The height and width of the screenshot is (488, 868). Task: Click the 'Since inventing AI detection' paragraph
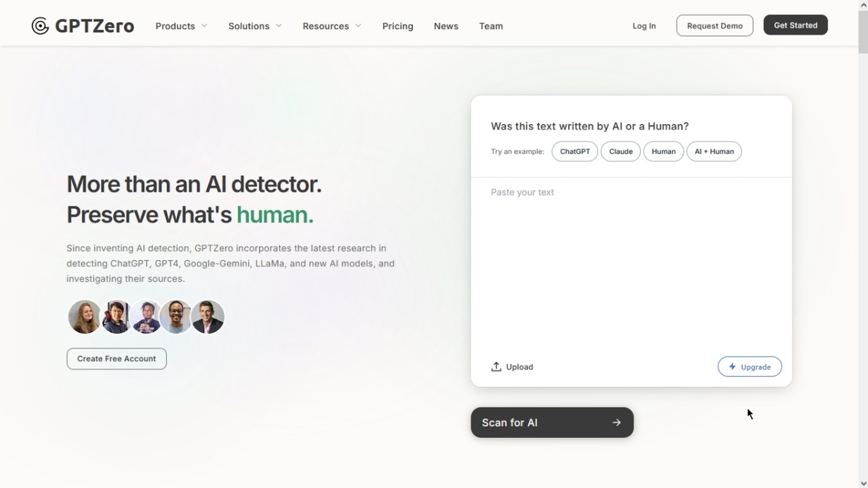coord(231,263)
